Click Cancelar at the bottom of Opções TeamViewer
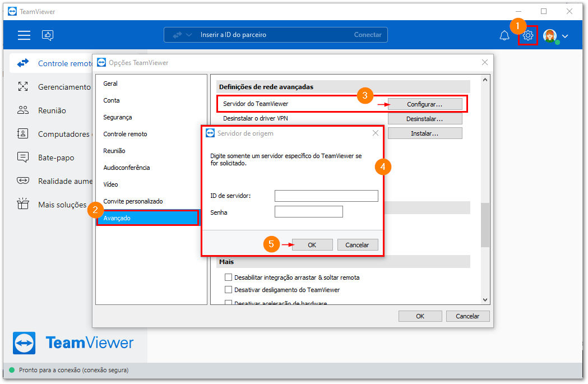Viewport: 588px width, 384px height. [467, 316]
